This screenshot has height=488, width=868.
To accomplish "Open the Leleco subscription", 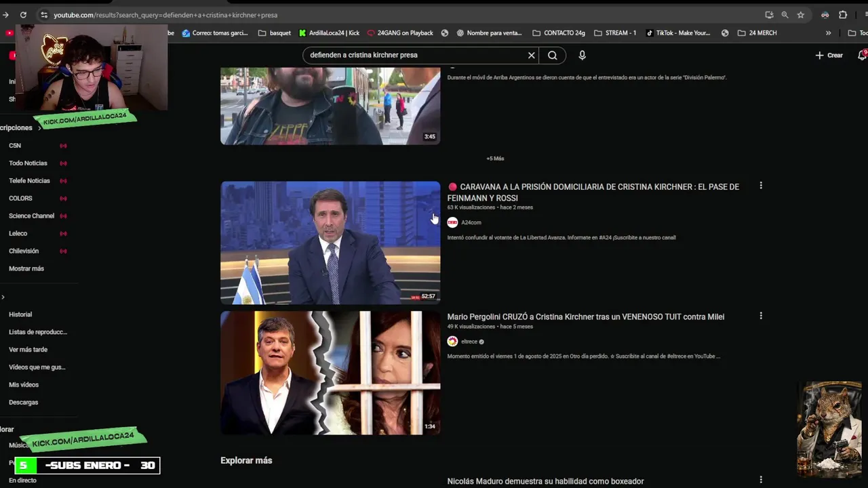I will point(18,234).
